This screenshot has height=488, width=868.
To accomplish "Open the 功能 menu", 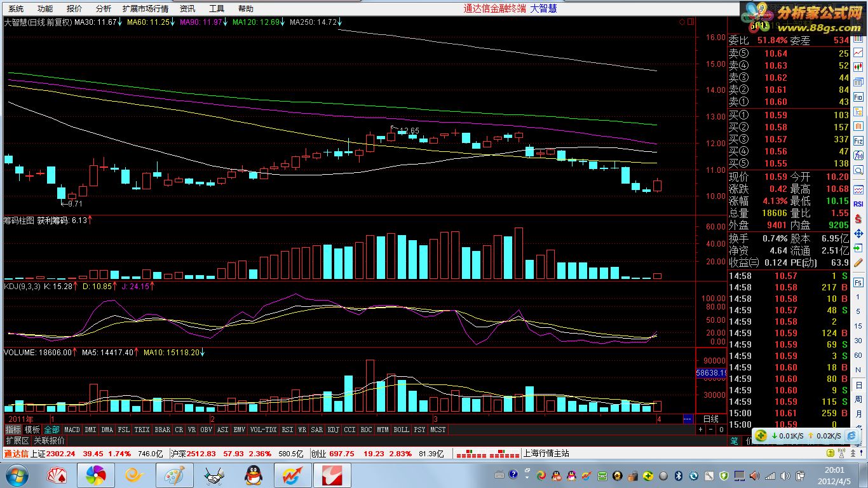I will (x=45, y=9).
